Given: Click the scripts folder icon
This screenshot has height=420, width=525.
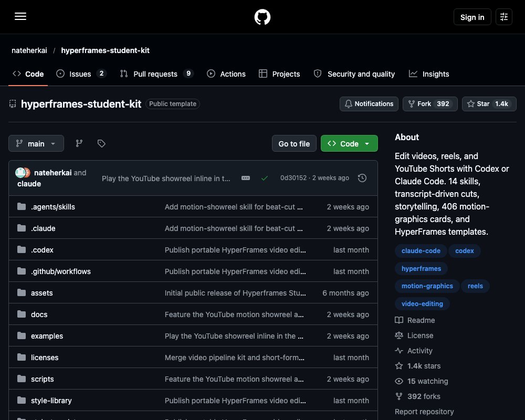Looking at the screenshot, I should coord(22,379).
